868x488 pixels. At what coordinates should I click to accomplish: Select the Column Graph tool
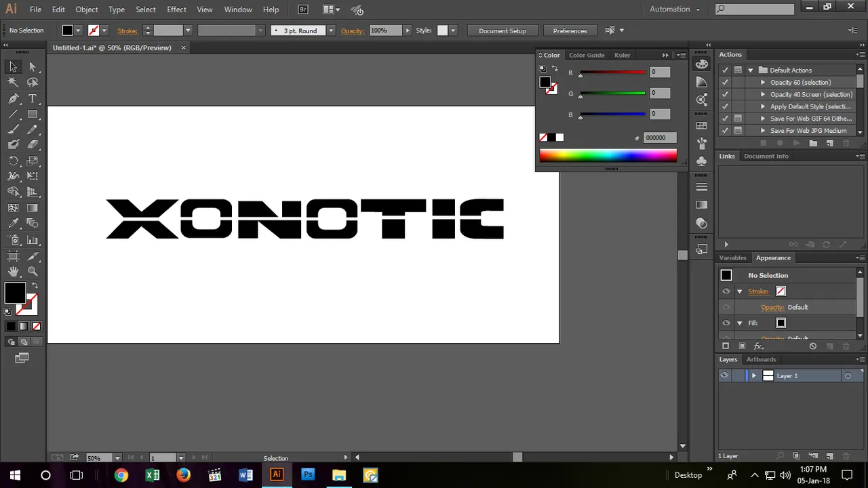tap(33, 240)
